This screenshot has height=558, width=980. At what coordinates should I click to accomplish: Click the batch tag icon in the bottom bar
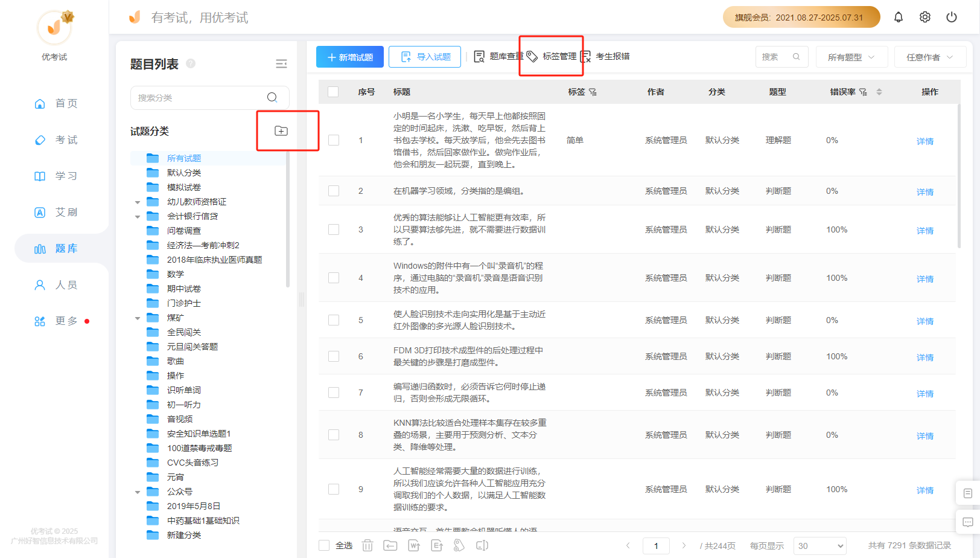click(x=459, y=545)
